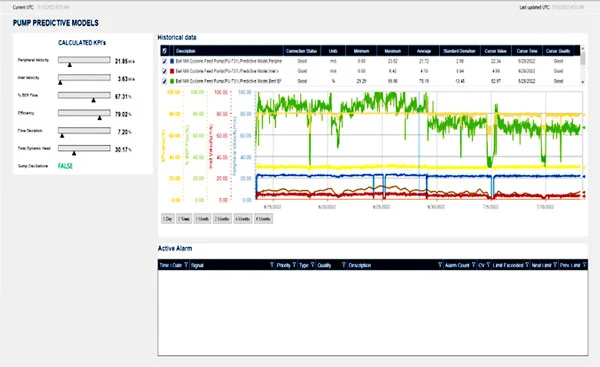The height and width of the screenshot is (367, 600).
Task: Filter alarms by the Time / Date column
Action: pyautogui.click(x=186, y=265)
